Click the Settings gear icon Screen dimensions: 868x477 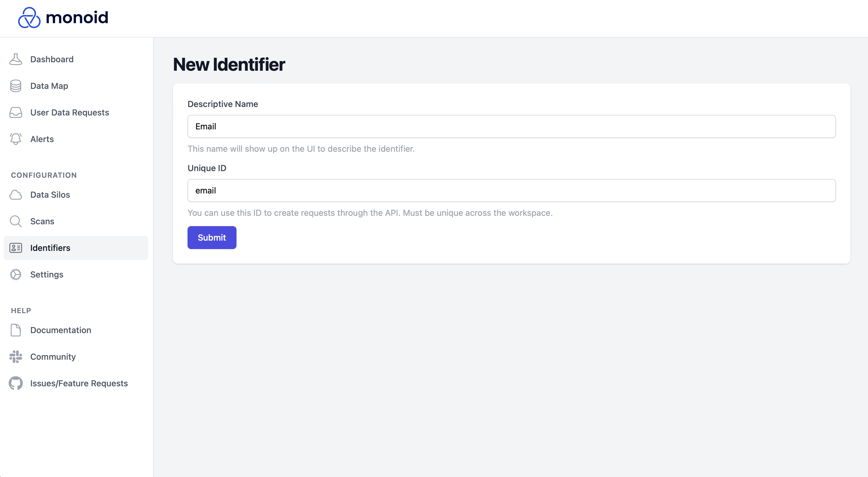(x=16, y=274)
